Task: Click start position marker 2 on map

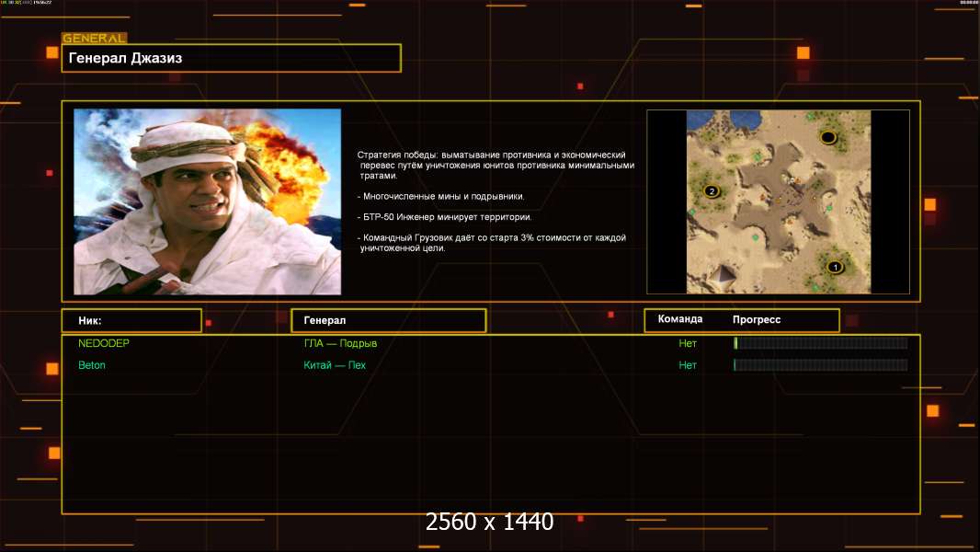Action: pos(711,191)
